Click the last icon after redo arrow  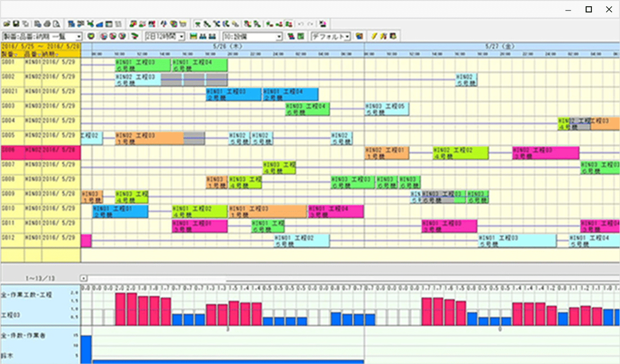pos(323,24)
